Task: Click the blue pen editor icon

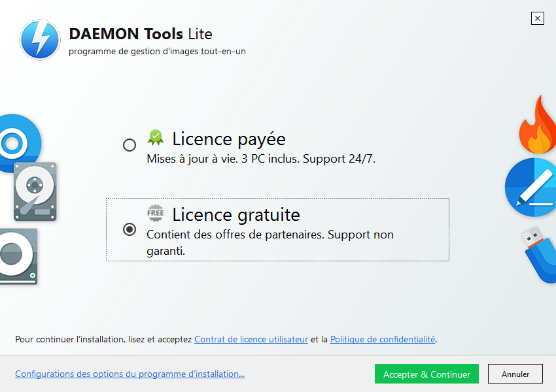Action: [x=531, y=188]
